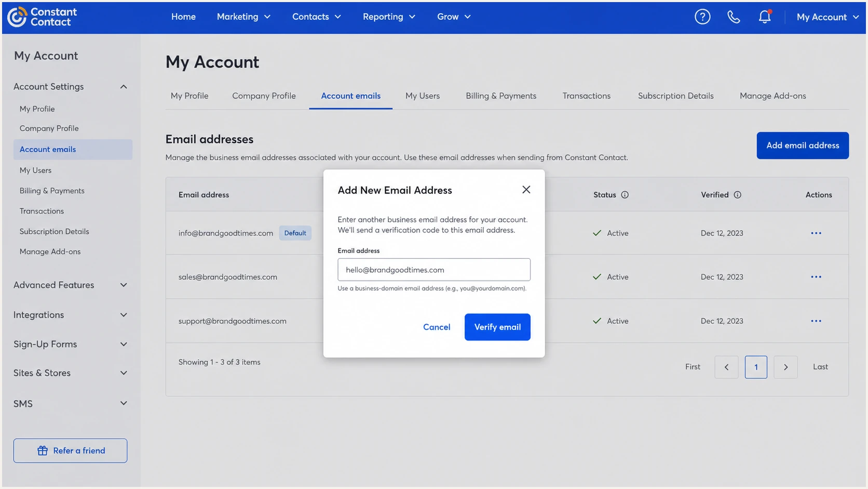
Task: Click the phone call icon
Action: tap(734, 17)
